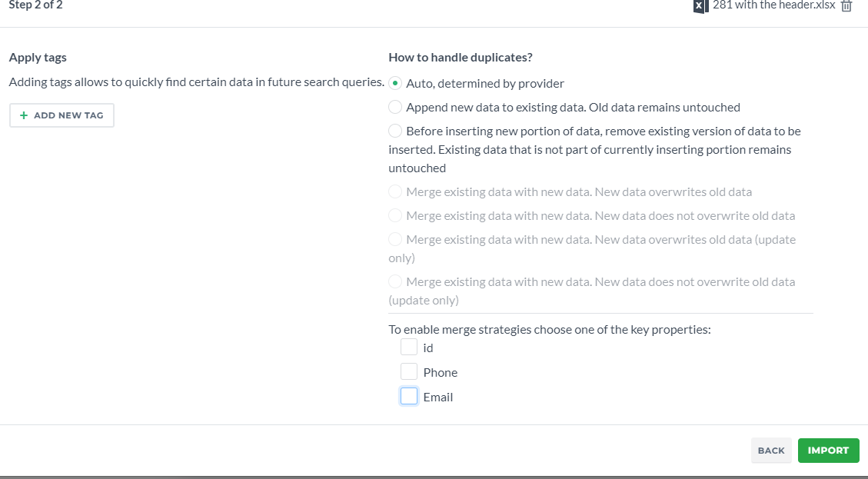Click the 281 with the header.xlsx filename
Viewport: 868px width, 479px height.
(774, 5)
